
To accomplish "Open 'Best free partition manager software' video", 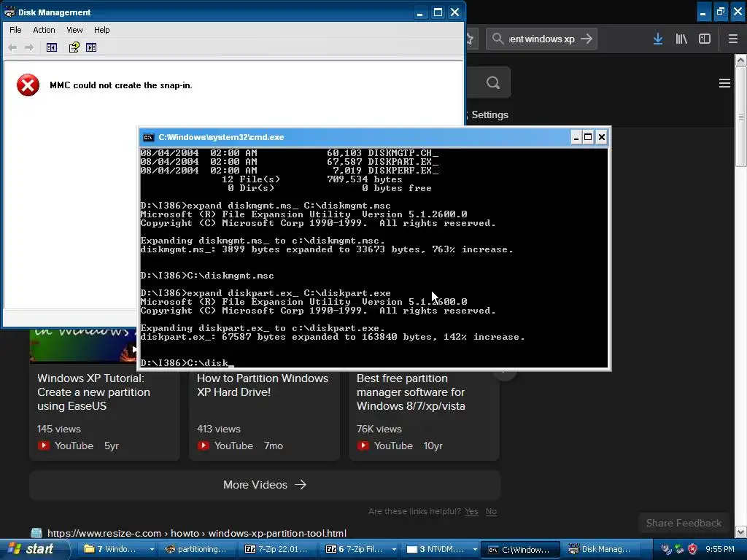I will (411, 392).
